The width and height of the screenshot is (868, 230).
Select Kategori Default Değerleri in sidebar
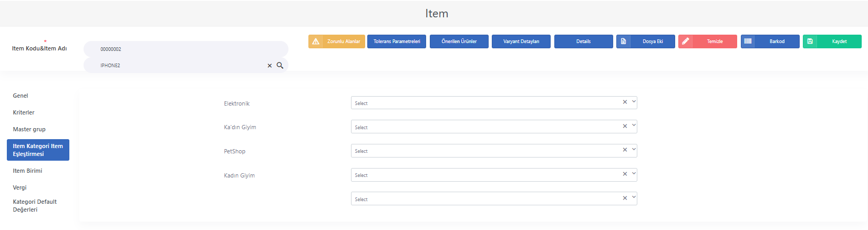[35, 205]
